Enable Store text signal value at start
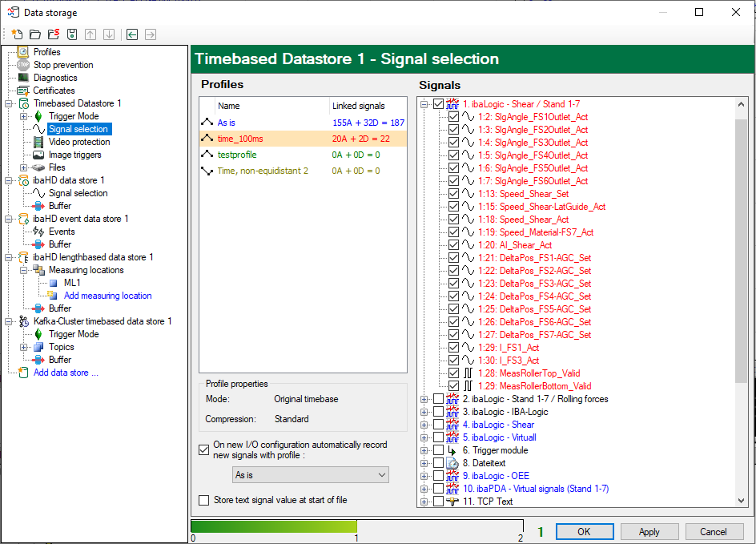756x544 pixels. (x=204, y=500)
